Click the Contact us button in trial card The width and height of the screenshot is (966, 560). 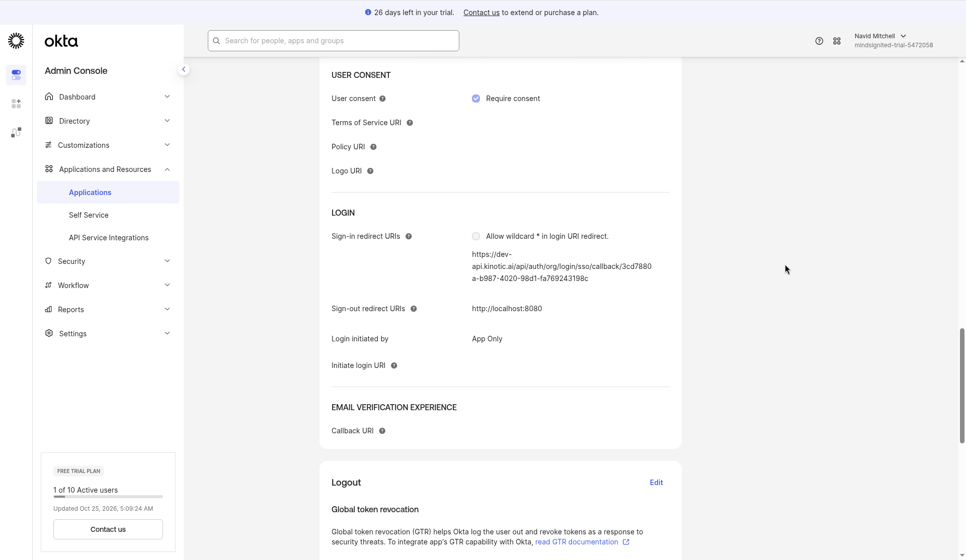click(x=108, y=529)
